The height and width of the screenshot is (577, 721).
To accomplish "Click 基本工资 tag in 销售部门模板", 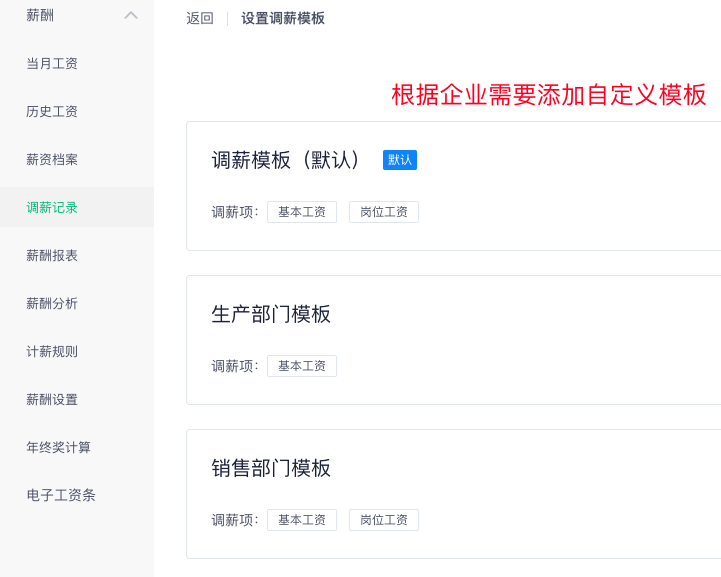I will tap(302, 520).
